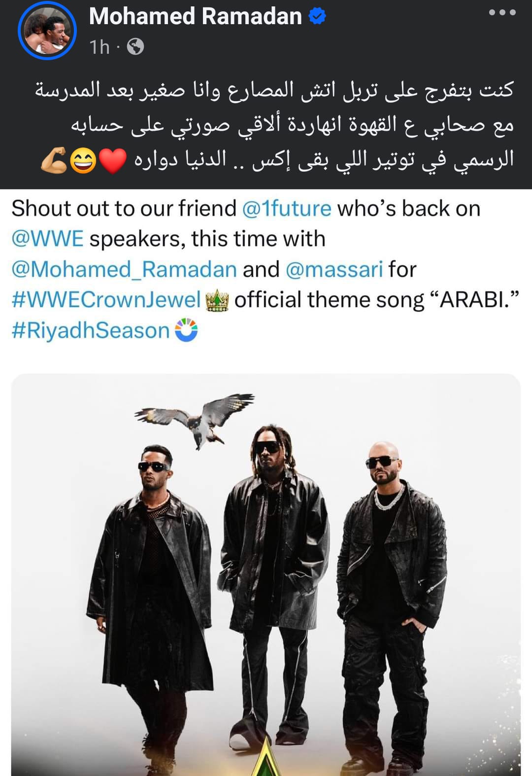Click the Mohamed Ramadan page name

coord(196,16)
